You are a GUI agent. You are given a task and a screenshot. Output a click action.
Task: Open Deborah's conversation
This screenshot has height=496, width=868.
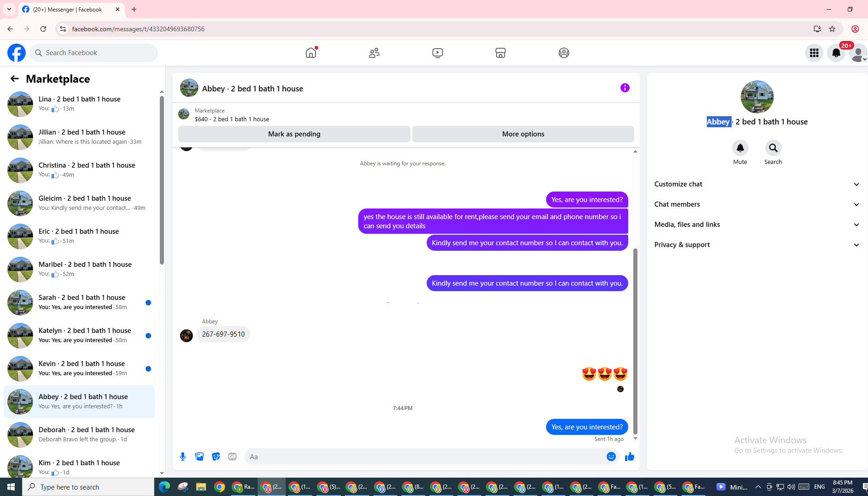(79, 434)
